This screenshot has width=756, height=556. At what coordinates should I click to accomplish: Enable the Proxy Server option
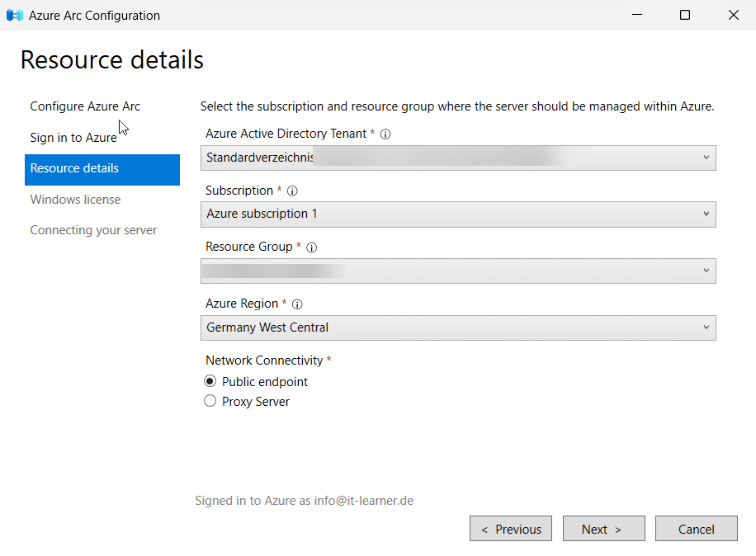tap(210, 401)
